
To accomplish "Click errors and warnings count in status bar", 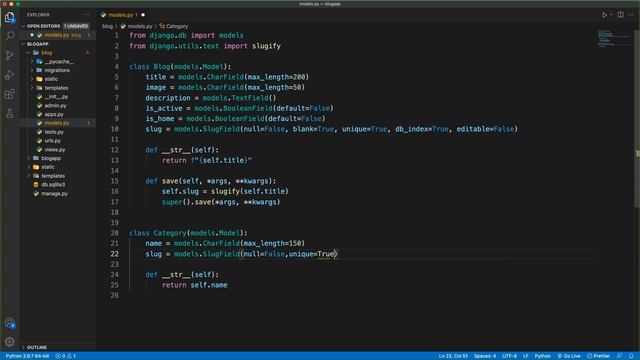I will pyautogui.click(x=66, y=356).
